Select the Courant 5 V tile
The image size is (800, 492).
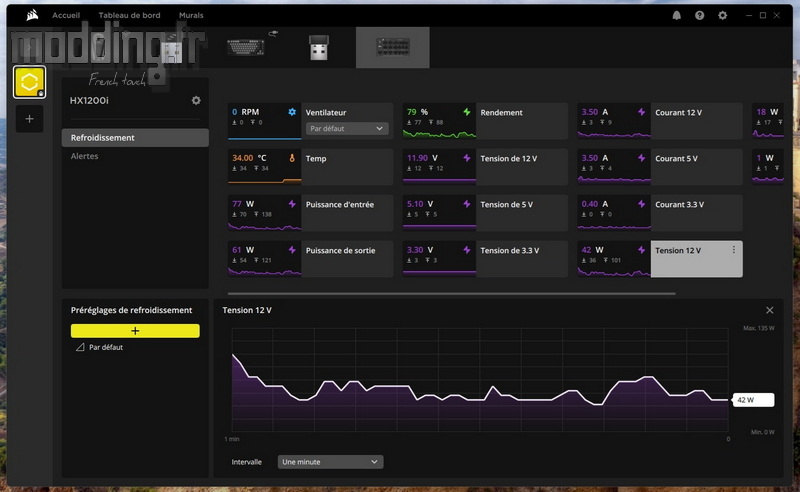click(x=660, y=167)
